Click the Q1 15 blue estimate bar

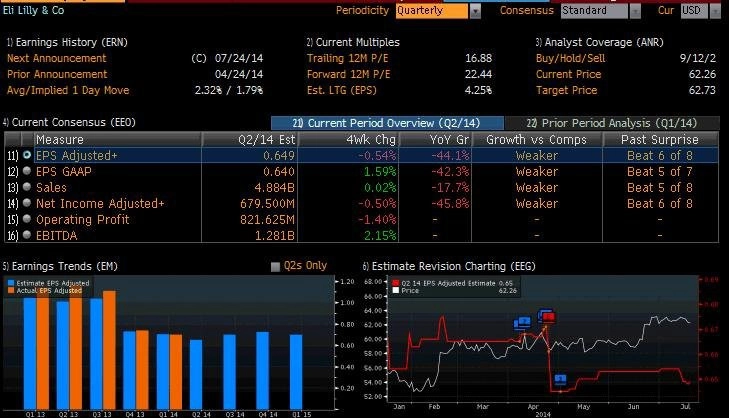pyautogui.click(x=296, y=372)
